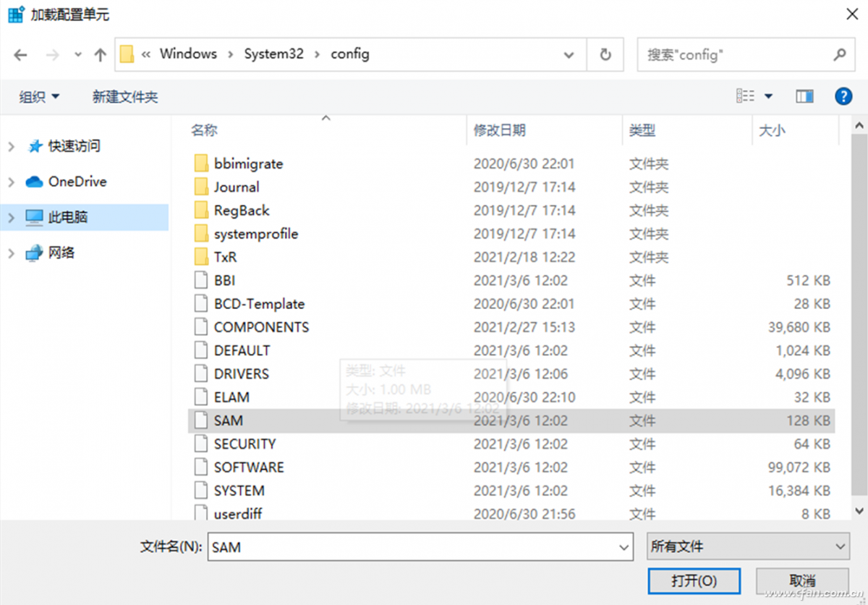Click the System32 breadcrumb segment
This screenshot has width=868, height=605.
click(x=273, y=54)
